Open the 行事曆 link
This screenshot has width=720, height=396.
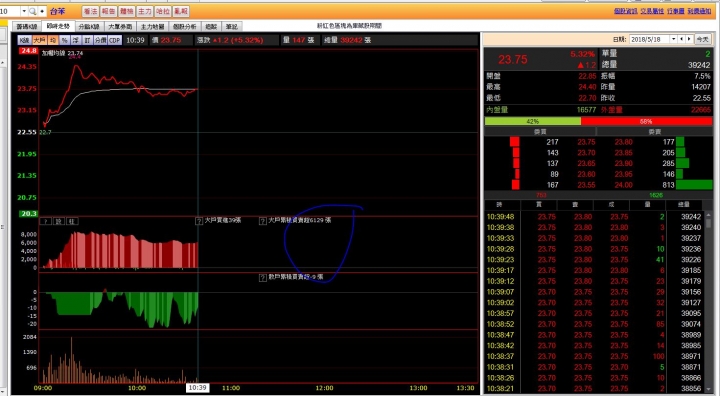point(675,11)
